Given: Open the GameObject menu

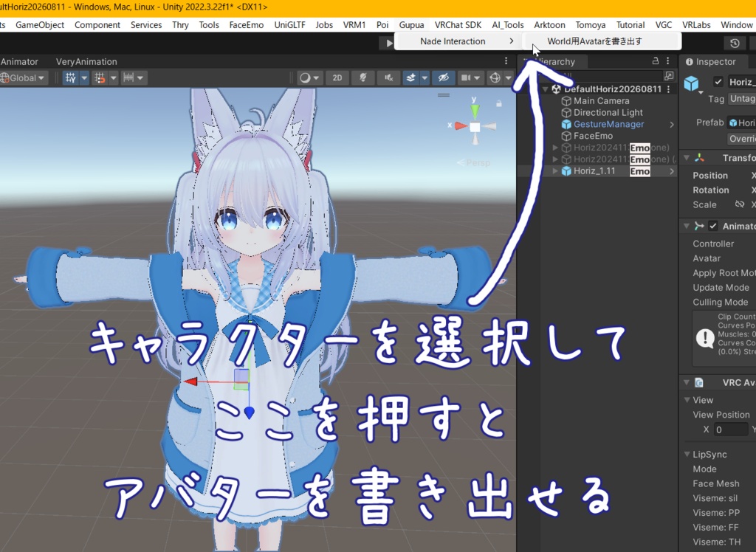Looking at the screenshot, I should [x=40, y=25].
